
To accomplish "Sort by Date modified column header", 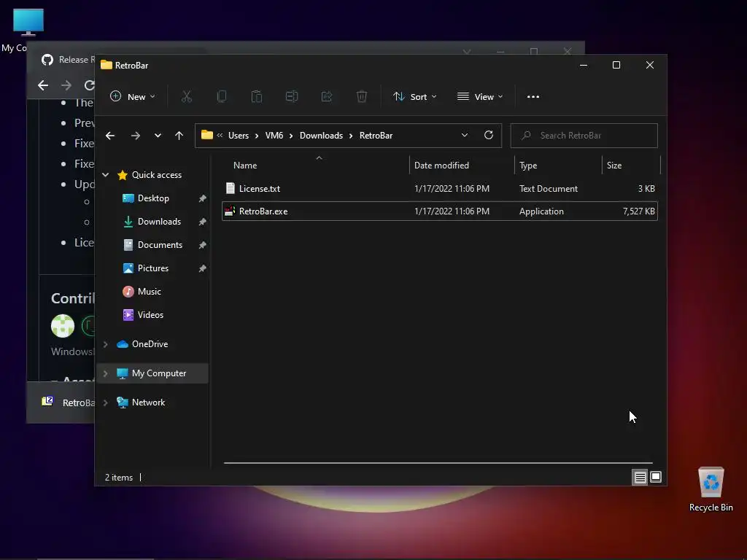I will (441, 166).
